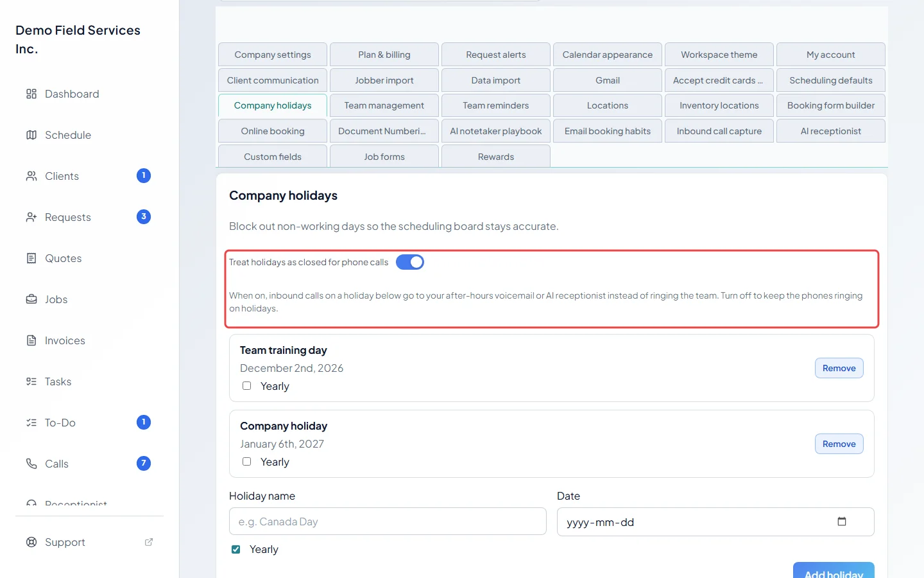924x578 pixels.
Task: Click the Calls badge showing 7
Action: pos(144,464)
